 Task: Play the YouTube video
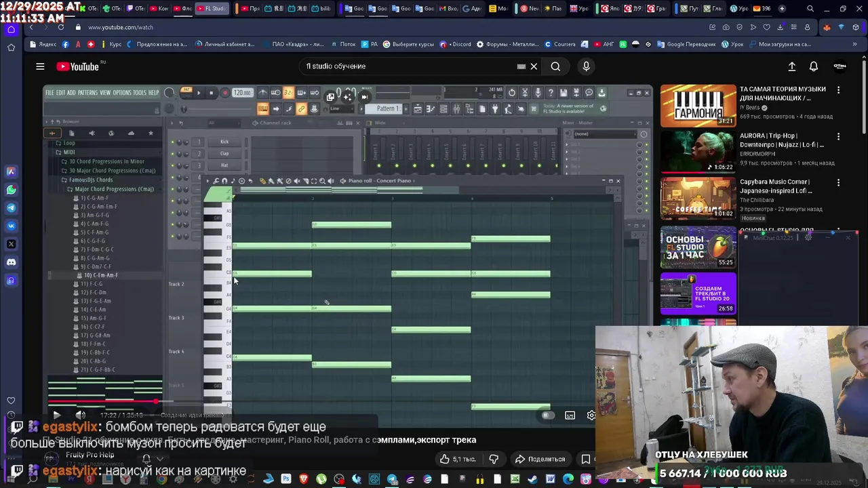(56, 415)
